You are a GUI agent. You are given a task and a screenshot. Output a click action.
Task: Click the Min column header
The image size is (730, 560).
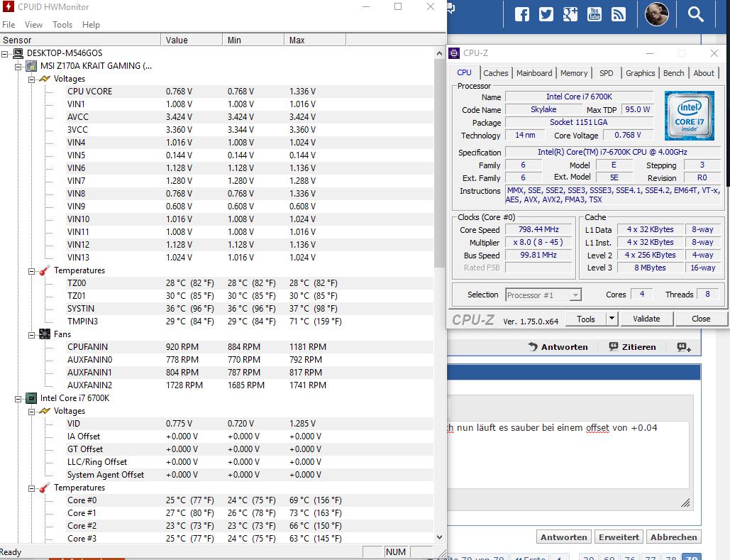253,40
